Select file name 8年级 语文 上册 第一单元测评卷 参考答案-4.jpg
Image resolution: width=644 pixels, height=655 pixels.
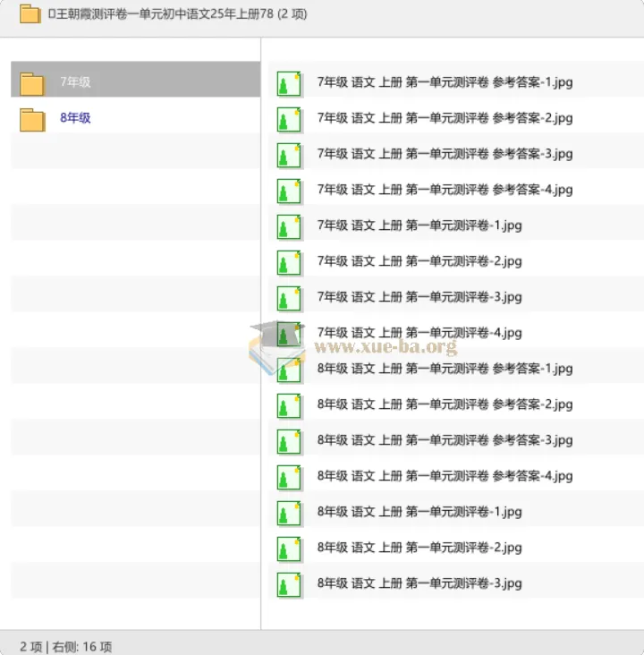pos(445,476)
